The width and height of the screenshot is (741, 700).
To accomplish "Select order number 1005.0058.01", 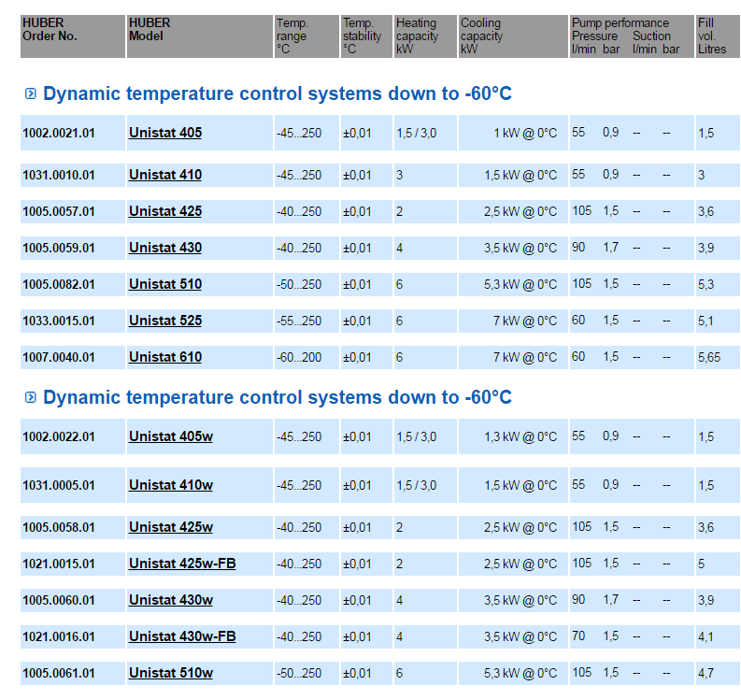I will click(x=59, y=527).
